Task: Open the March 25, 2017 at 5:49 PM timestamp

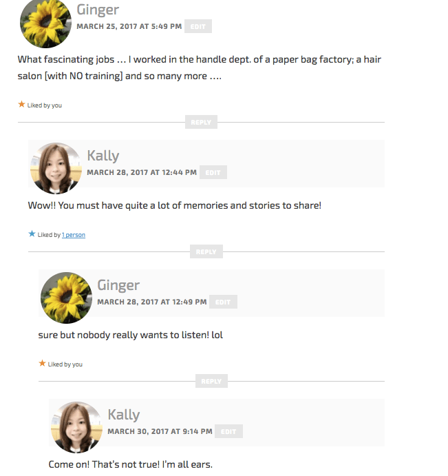Action: [129, 26]
